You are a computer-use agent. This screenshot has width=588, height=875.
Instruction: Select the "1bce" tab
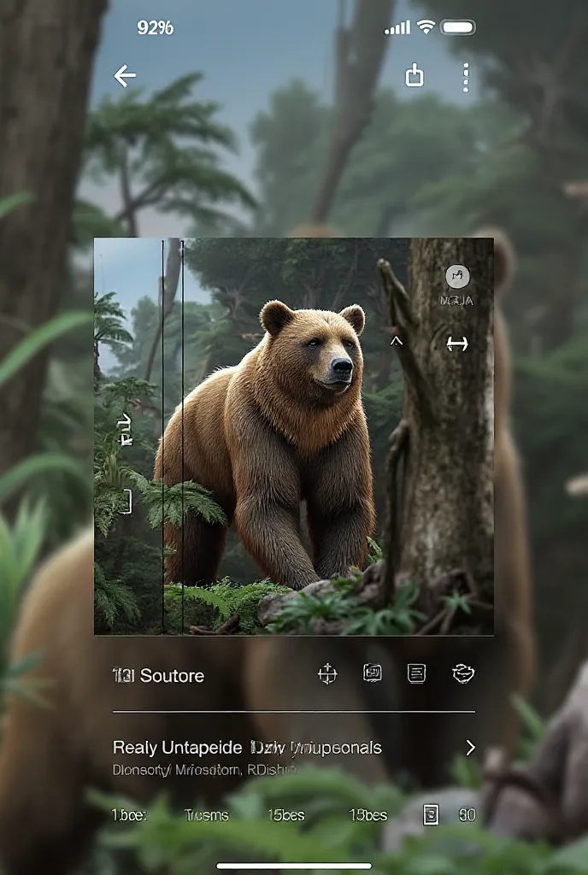[129, 815]
